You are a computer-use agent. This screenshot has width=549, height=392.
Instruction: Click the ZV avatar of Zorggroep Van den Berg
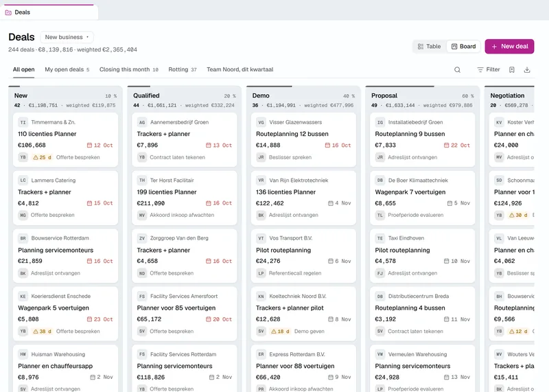142,238
